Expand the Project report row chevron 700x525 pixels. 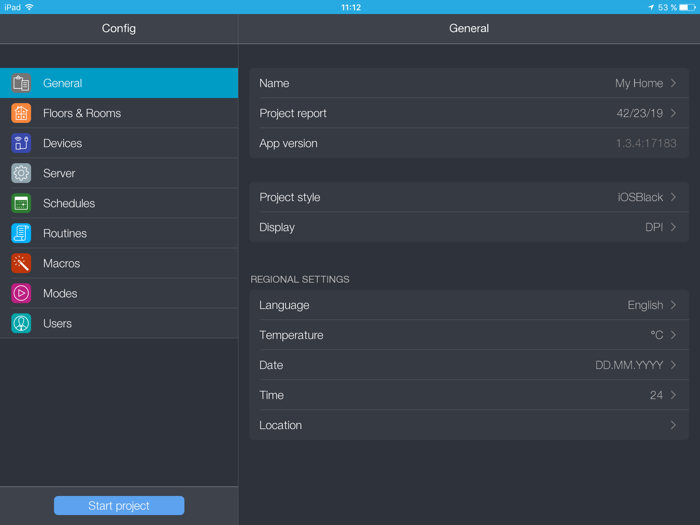tap(673, 113)
